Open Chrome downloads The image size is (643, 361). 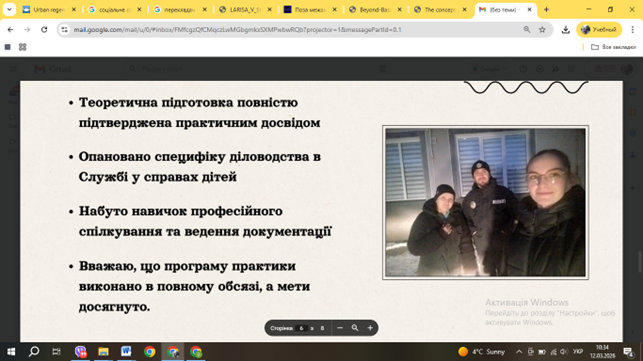click(x=565, y=30)
